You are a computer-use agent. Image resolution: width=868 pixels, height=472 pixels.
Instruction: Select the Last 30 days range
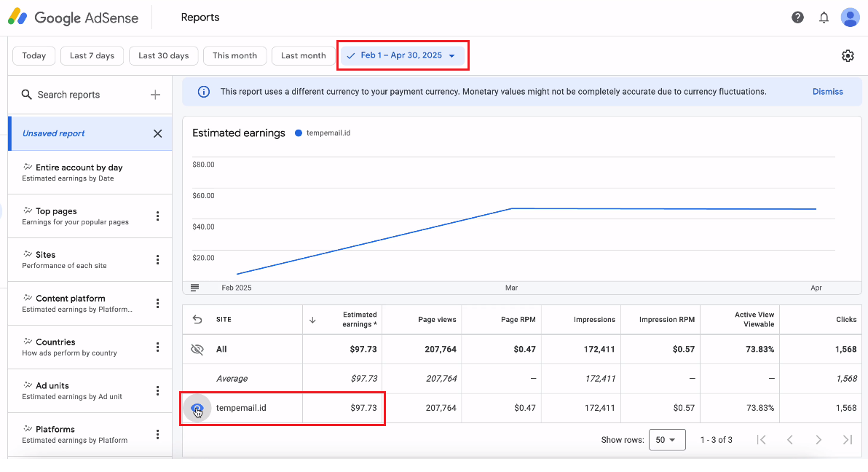coord(163,56)
